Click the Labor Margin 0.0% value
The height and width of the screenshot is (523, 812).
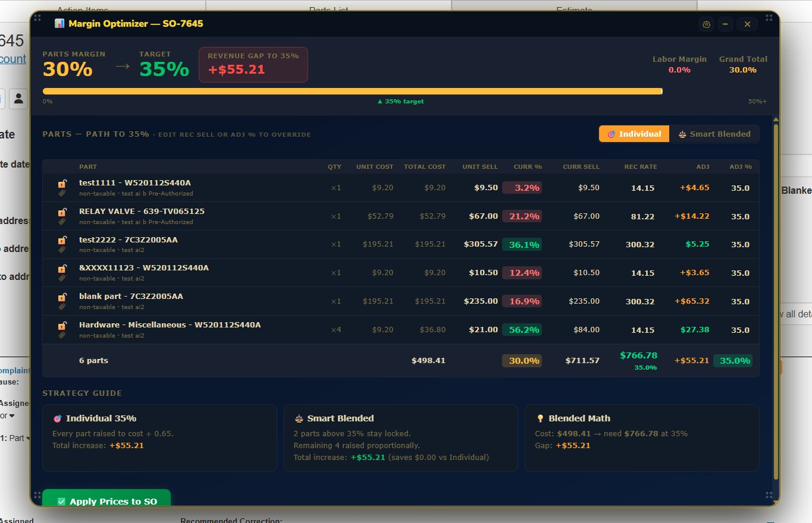679,70
